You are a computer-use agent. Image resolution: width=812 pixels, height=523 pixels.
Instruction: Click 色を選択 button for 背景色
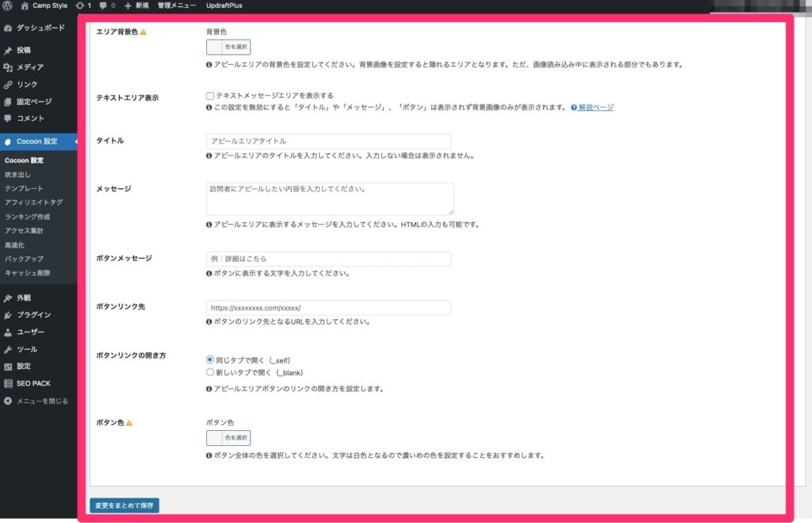(x=236, y=47)
